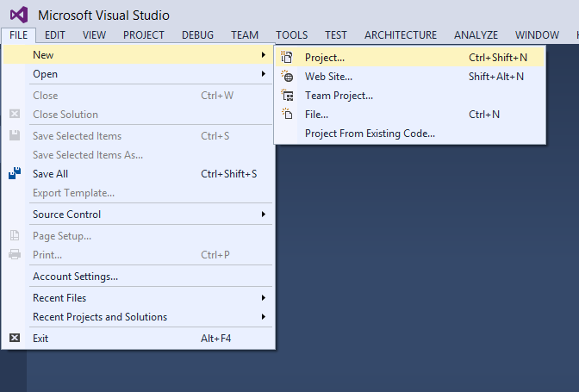The height and width of the screenshot is (392, 579).
Task: Select Project... in the New submenu
Action: tap(410, 57)
